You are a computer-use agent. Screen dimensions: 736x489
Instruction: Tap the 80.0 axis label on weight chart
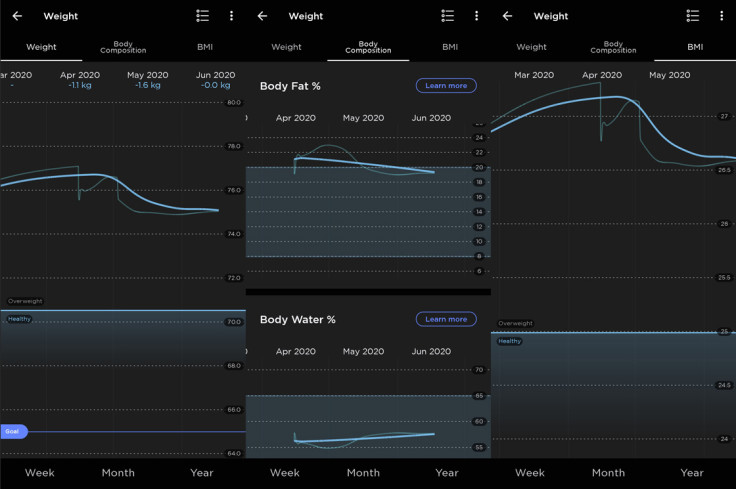pos(234,102)
